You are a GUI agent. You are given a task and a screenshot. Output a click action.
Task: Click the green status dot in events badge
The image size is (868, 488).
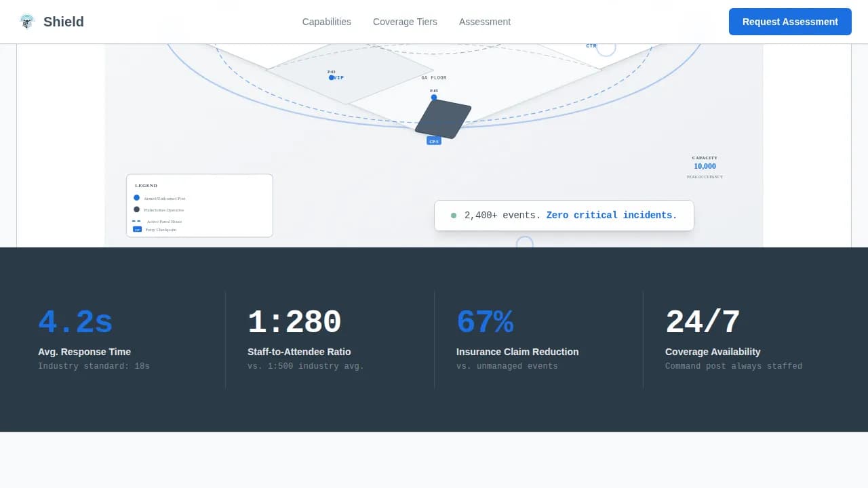(454, 216)
